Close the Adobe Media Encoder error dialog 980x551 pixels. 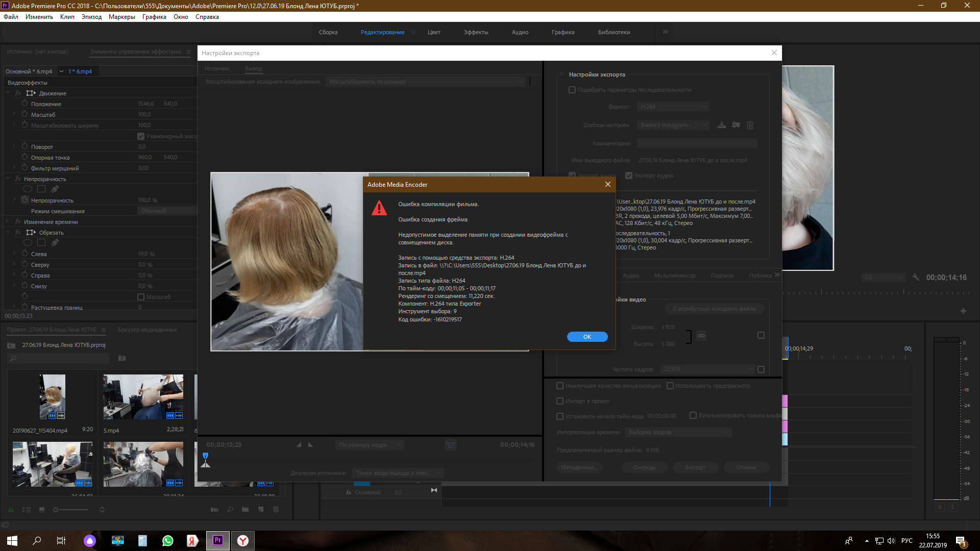coord(607,184)
